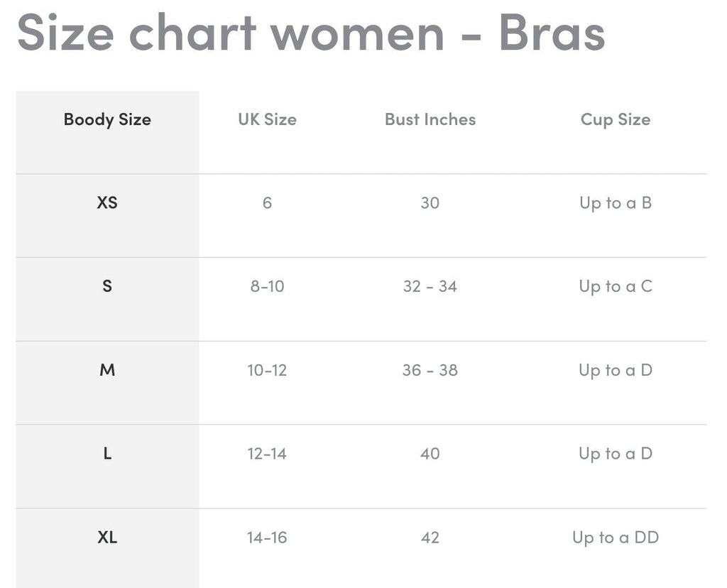Select the "Up to a C" cup cell
This screenshot has width=727, height=588.
616,287
